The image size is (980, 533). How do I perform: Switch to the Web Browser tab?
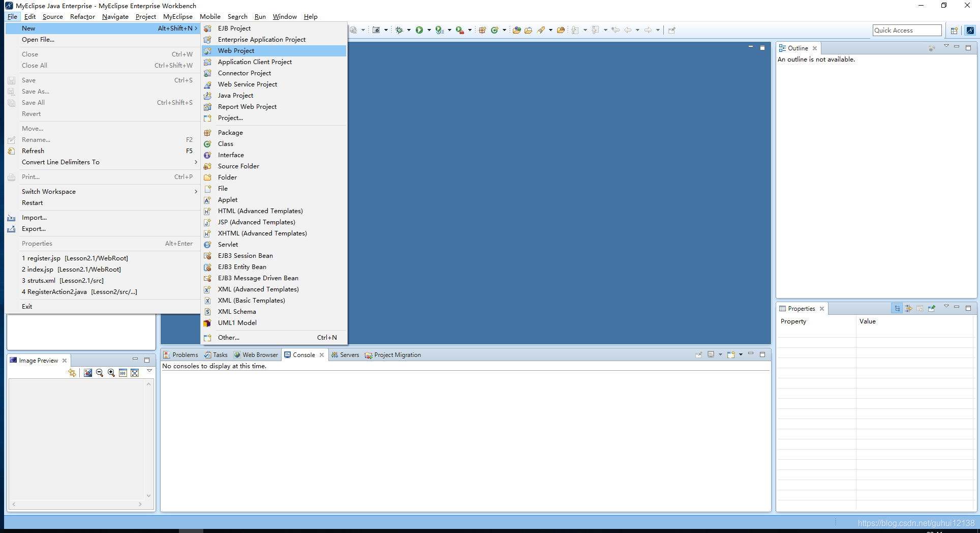pyautogui.click(x=256, y=354)
